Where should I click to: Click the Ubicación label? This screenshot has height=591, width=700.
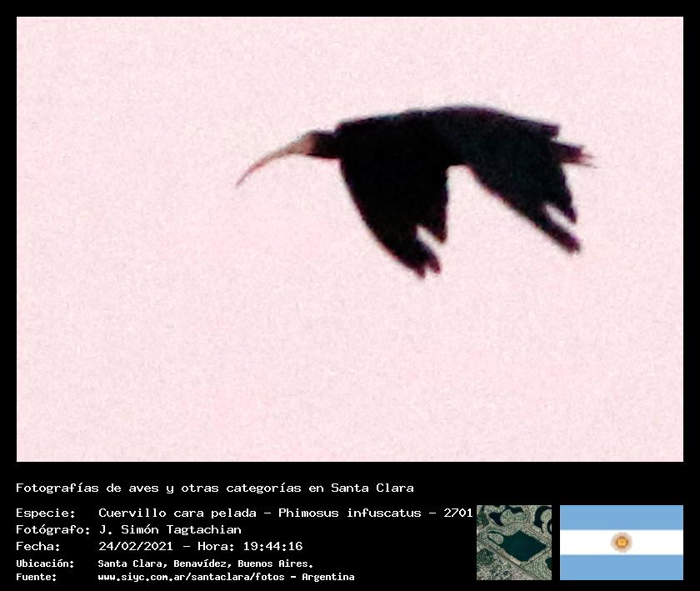point(45,563)
